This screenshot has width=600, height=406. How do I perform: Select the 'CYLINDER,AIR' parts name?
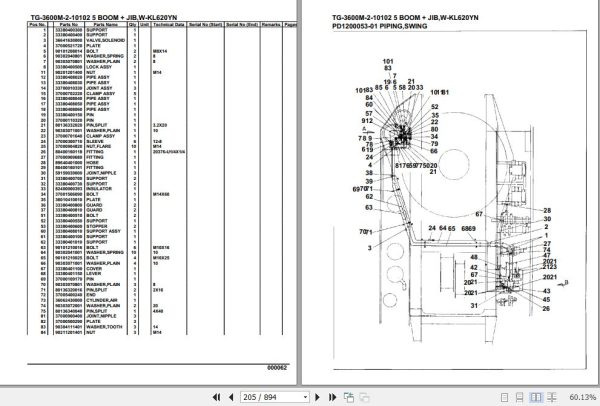pyautogui.click(x=102, y=300)
